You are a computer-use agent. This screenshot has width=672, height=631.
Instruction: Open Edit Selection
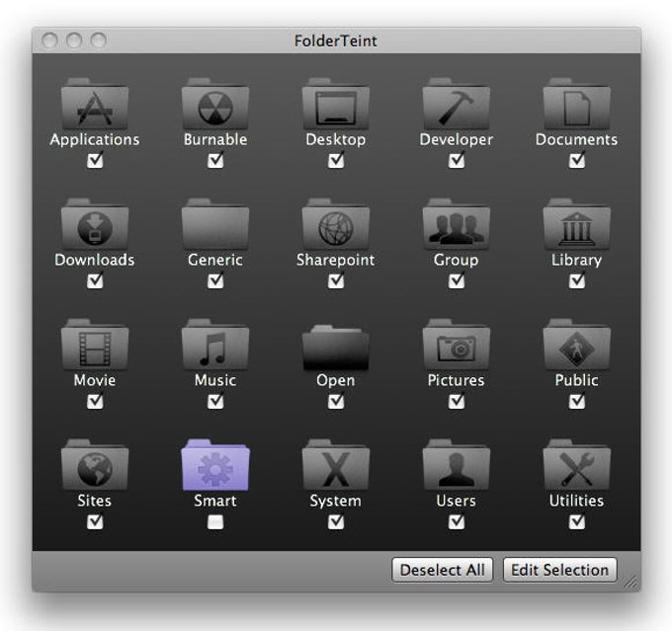tap(559, 570)
